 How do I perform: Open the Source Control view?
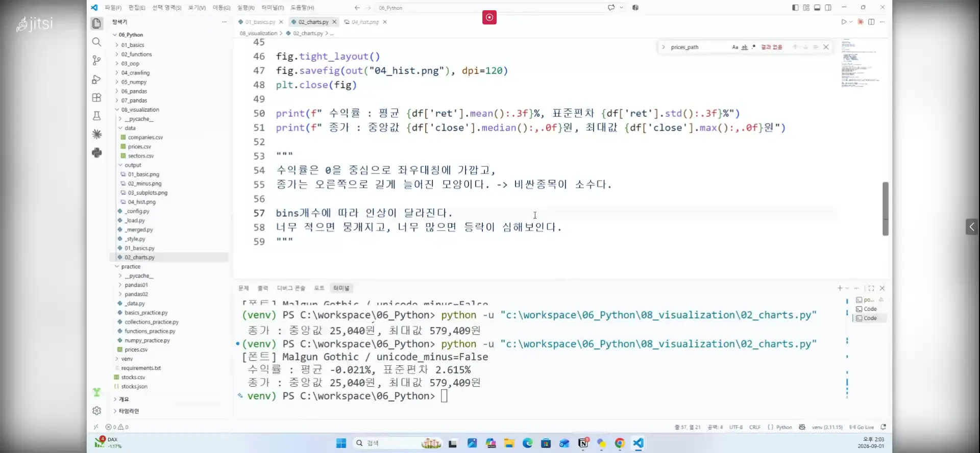click(x=96, y=60)
